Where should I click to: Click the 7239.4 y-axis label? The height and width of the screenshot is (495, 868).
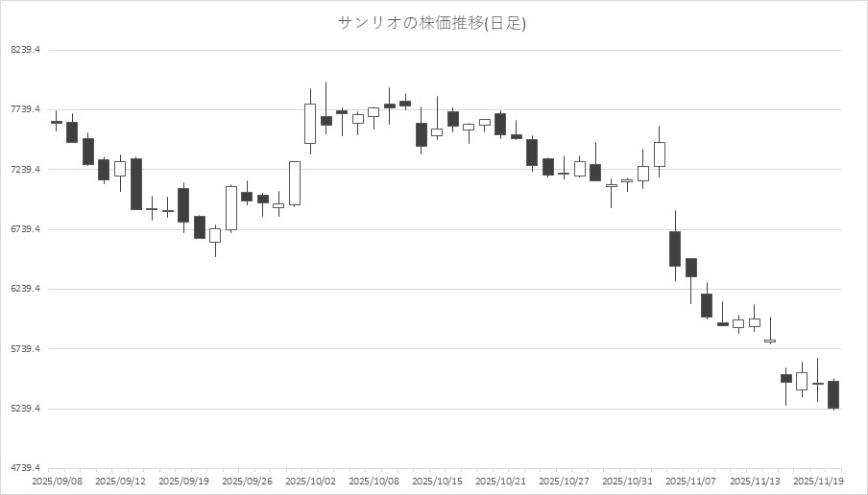click(26, 170)
